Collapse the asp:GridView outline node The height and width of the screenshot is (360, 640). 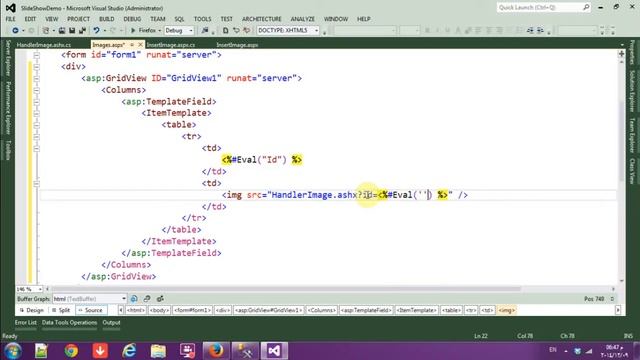[36, 78]
